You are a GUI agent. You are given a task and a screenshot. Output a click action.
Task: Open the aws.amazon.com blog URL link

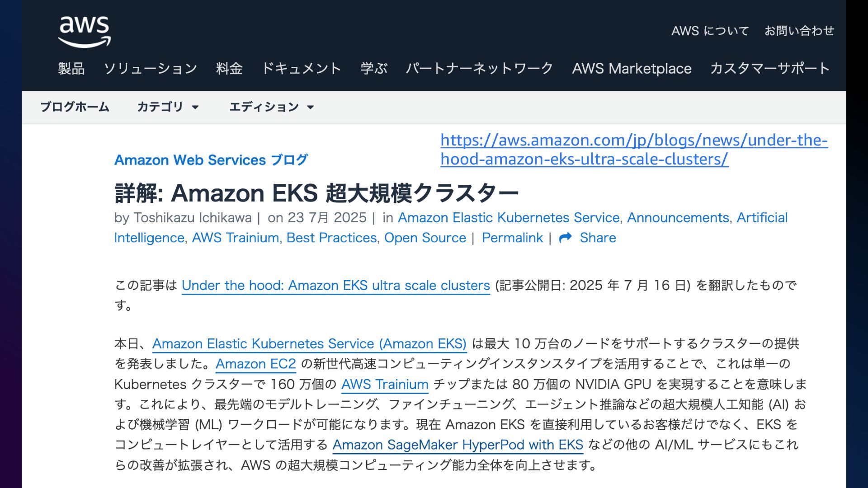[x=634, y=150]
